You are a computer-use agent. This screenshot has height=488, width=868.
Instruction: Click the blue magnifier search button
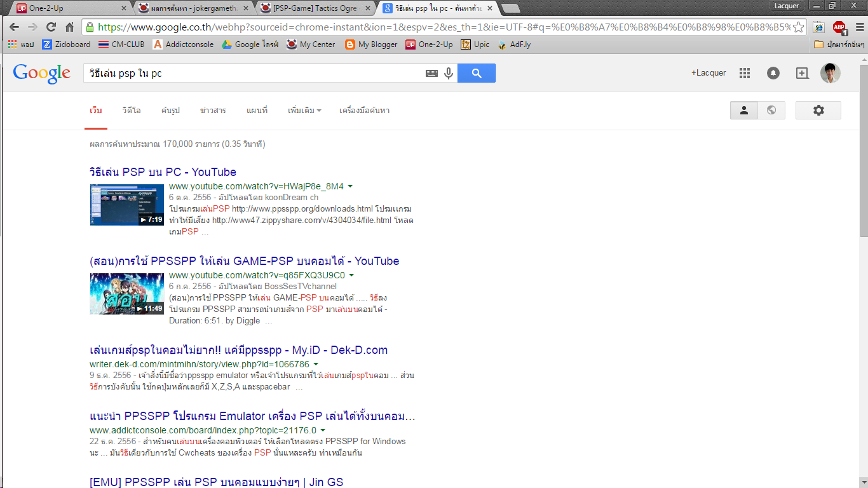477,73
